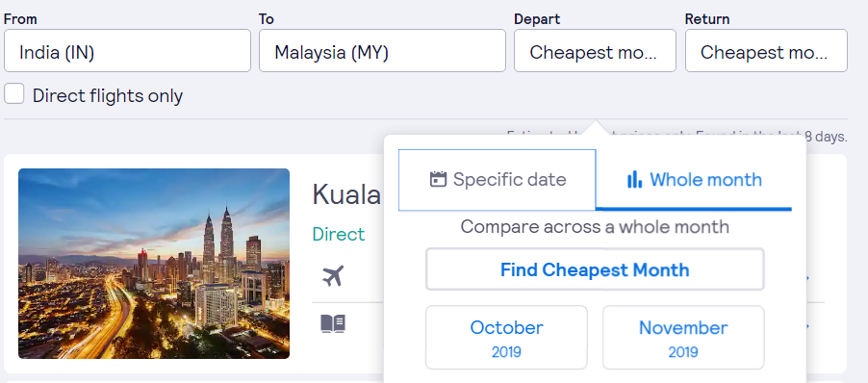868x383 pixels.
Task: Click the green 'Direct' flight label
Action: pos(338,234)
